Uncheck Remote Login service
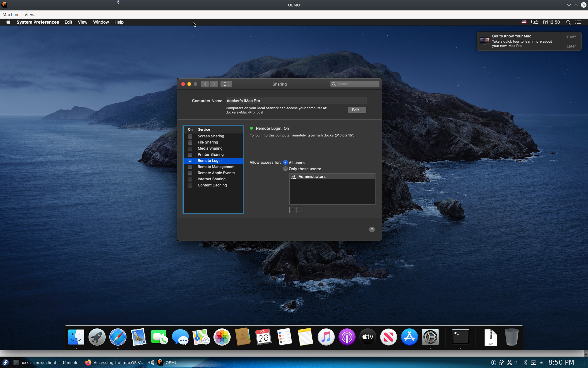 click(190, 161)
